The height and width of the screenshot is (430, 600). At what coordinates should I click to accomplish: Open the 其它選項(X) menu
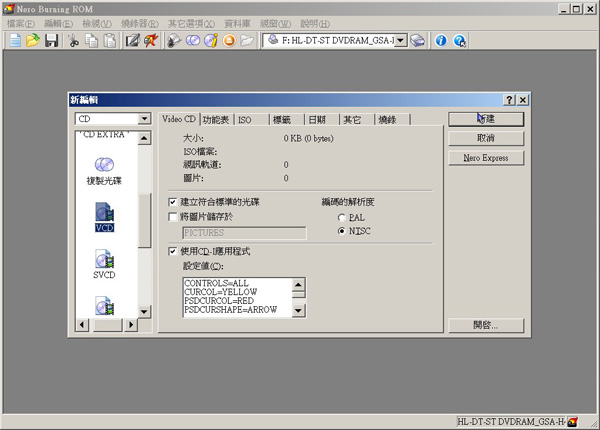(191, 24)
